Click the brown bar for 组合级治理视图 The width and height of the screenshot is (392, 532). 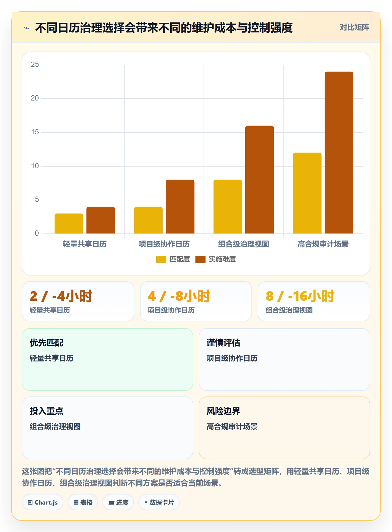pyautogui.click(x=260, y=179)
